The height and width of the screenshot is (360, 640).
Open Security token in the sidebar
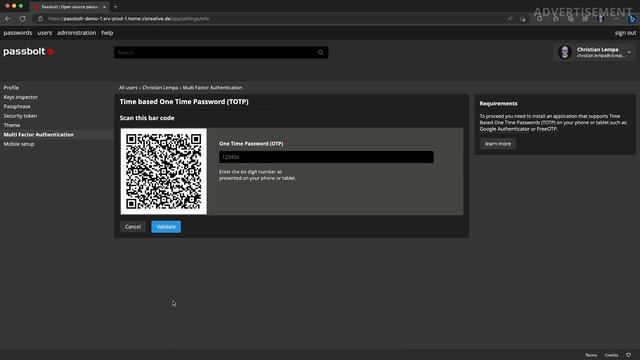coord(20,116)
